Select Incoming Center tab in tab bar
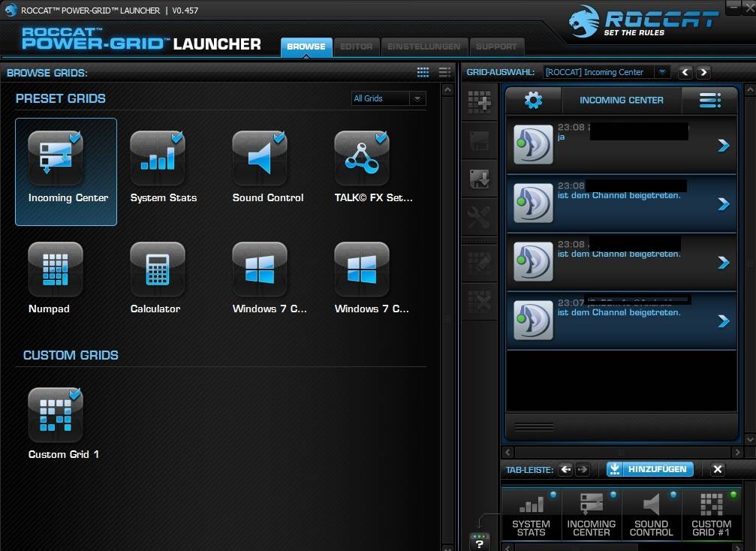 coord(591,514)
